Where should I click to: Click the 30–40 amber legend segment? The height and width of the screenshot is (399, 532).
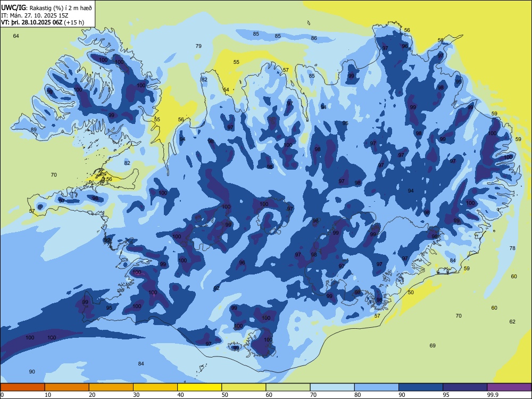pos(155,387)
